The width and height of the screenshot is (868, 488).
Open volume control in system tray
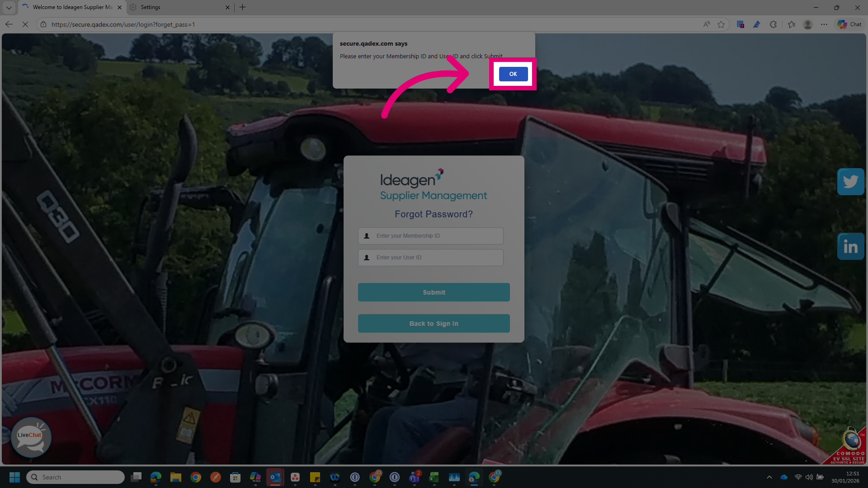(x=809, y=477)
